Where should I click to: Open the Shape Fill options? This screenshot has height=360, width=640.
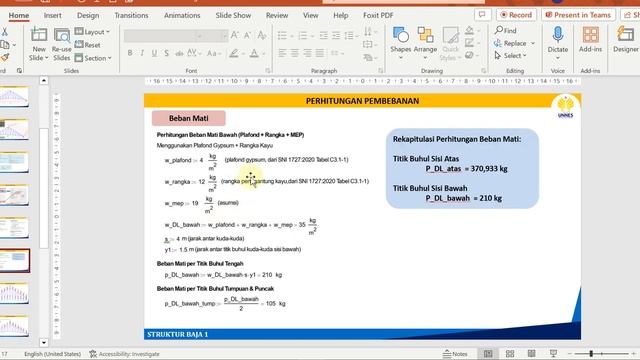[x=471, y=31]
